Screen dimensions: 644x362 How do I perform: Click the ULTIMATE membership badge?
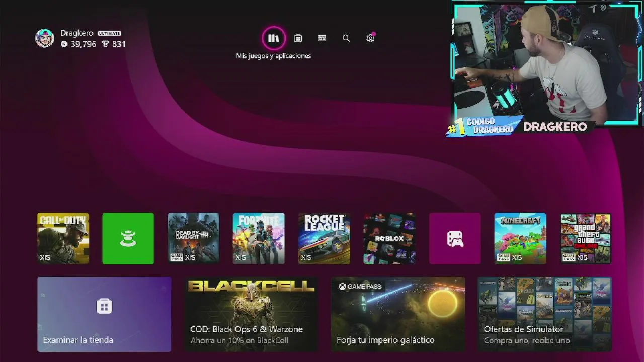[x=109, y=33]
